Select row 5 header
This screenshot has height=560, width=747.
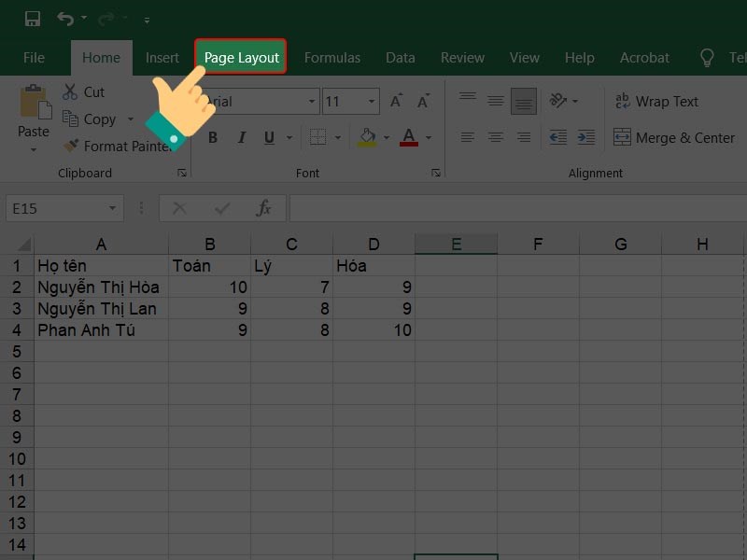coord(17,352)
